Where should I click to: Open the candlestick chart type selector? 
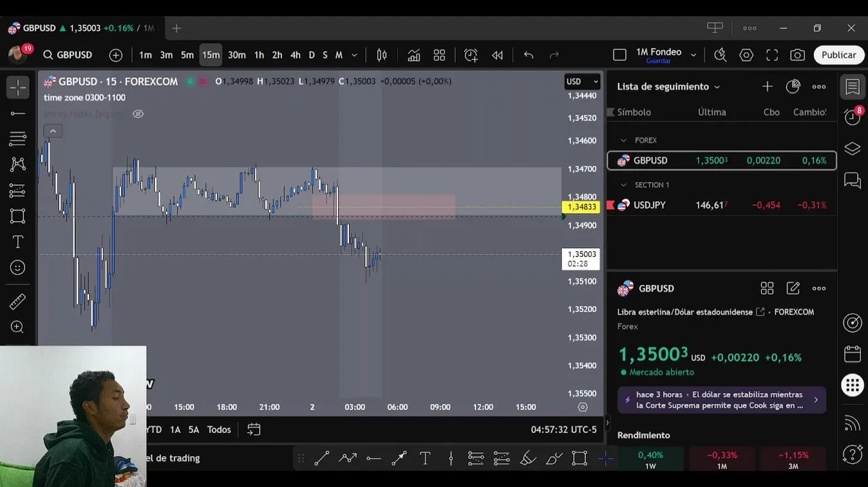point(382,55)
